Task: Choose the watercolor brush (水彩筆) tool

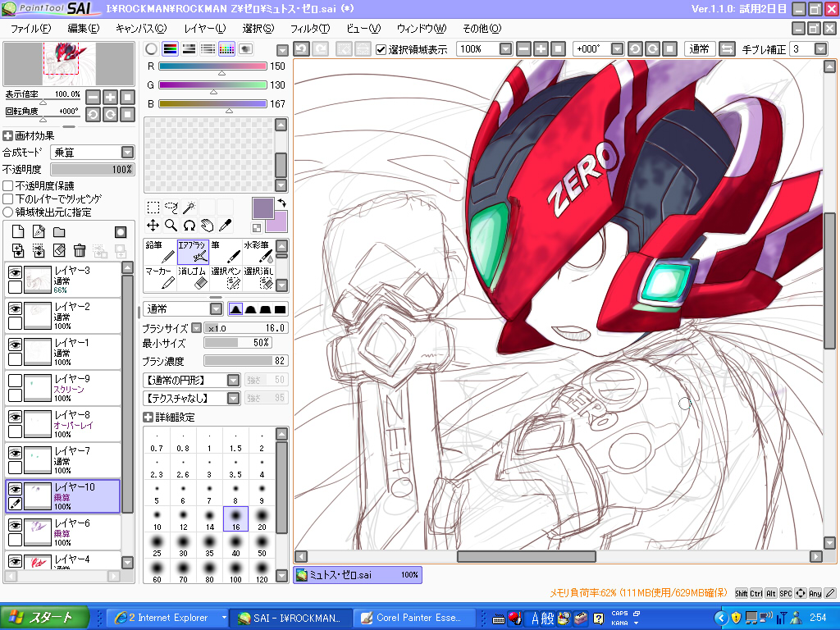Action: point(258,251)
